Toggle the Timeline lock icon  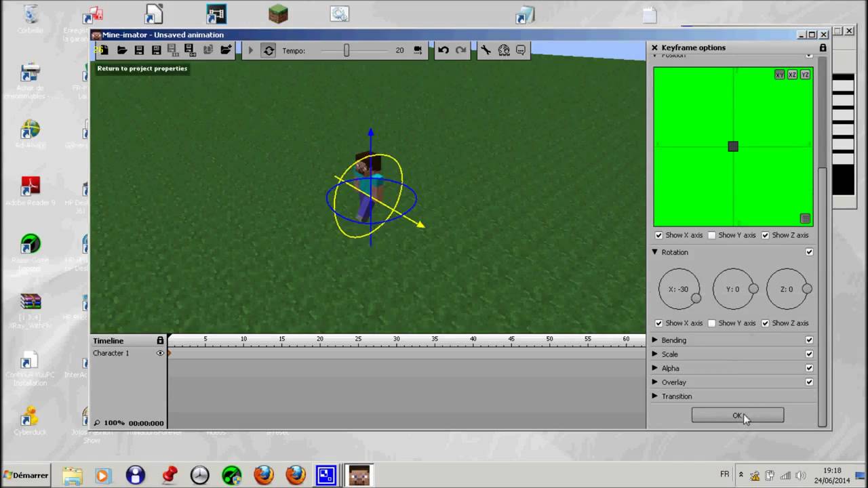pyautogui.click(x=160, y=340)
